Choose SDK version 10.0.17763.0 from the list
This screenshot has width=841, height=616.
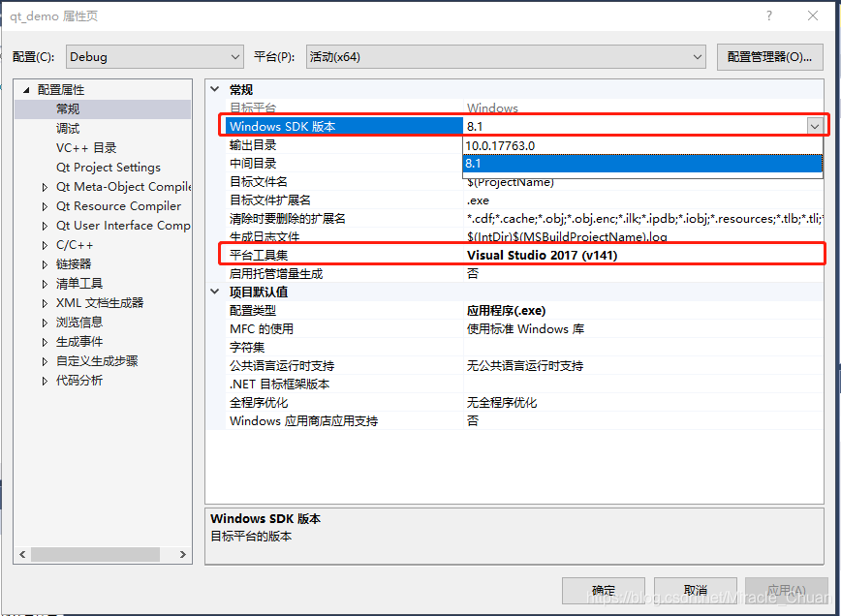[642, 146]
